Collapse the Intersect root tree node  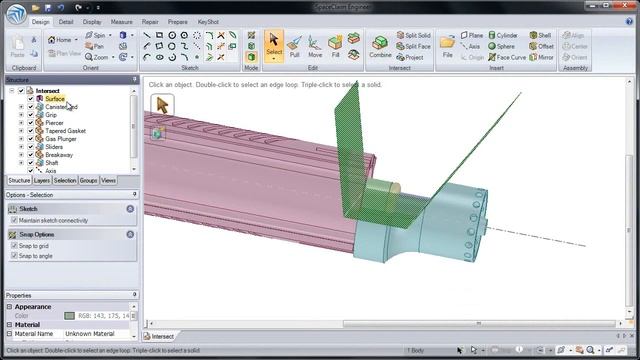click(12, 91)
